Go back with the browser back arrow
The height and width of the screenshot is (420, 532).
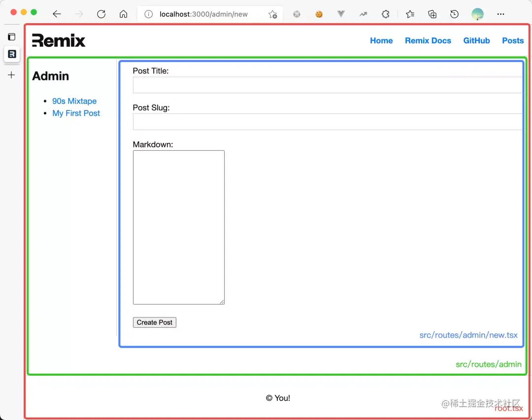[x=57, y=14]
